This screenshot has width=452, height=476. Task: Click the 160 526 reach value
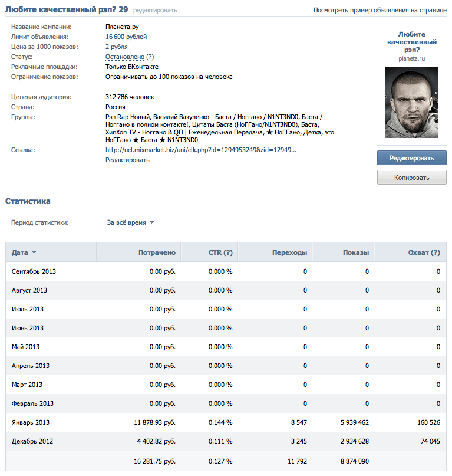coord(428,422)
